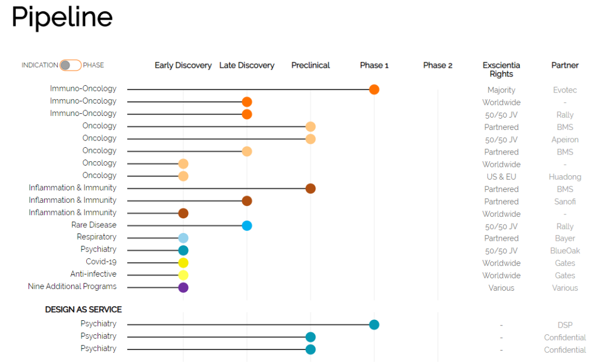Click the PHASE toggle label
This screenshot has height=364, width=605.
pos(94,66)
